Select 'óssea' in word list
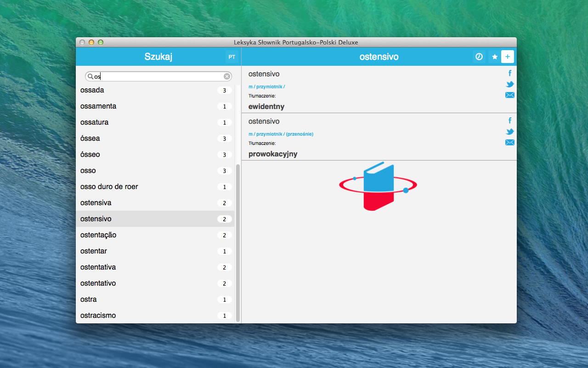The image size is (588, 368). pyautogui.click(x=155, y=138)
